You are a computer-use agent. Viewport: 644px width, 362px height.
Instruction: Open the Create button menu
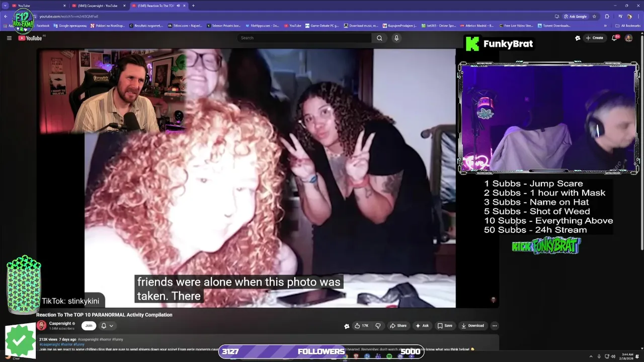[x=594, y=38]
